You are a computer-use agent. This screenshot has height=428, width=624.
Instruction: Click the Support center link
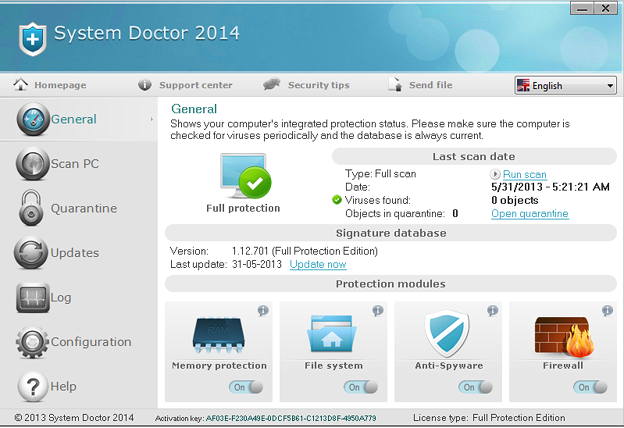(x=195, y=85)
